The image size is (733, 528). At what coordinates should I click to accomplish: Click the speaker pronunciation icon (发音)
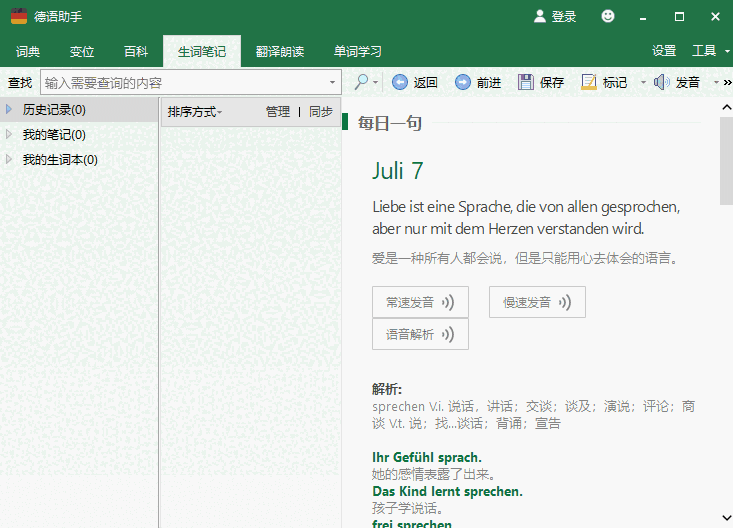click(661, 82)
